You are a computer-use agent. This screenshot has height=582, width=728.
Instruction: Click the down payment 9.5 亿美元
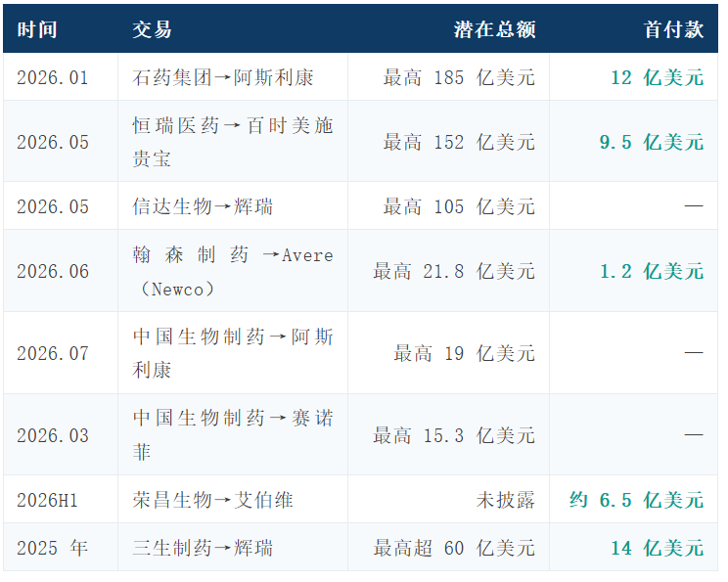(x=652, y=142)
